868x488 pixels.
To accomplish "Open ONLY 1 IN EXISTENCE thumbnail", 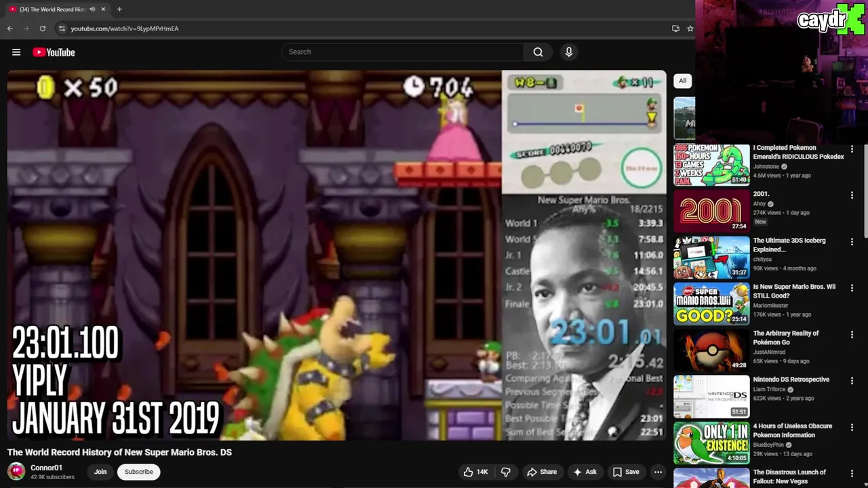I will pos(711,443).
